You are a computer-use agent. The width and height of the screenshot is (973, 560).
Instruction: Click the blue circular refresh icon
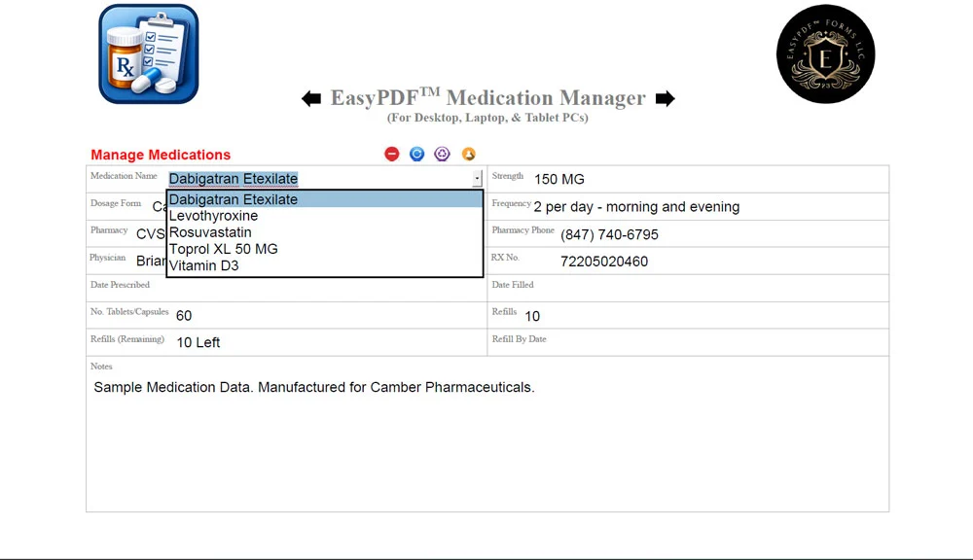tap(417, 154)
